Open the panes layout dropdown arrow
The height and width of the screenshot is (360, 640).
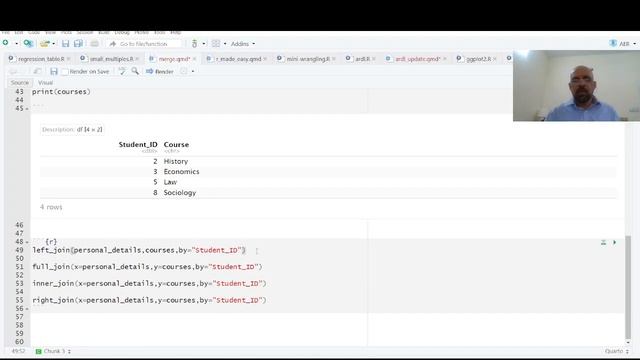pos(224,44)
